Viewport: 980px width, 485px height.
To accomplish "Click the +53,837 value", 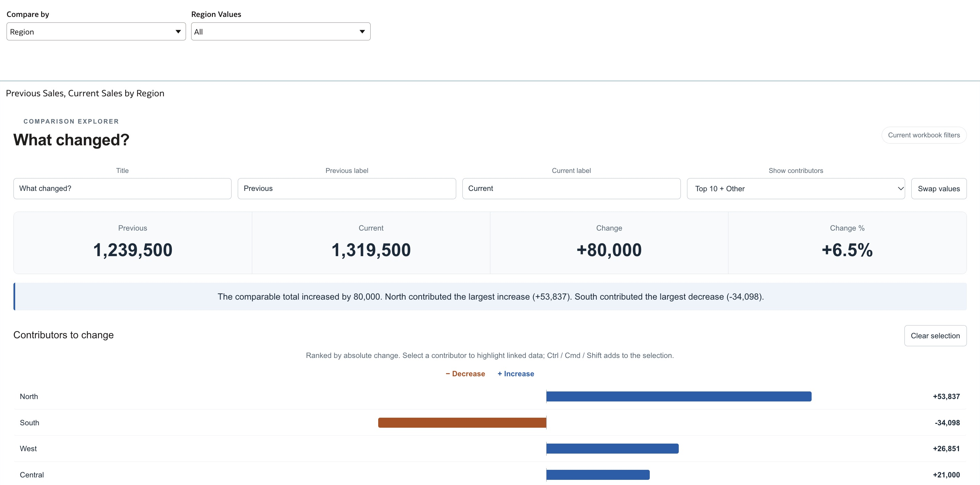I will coord(946,396).
